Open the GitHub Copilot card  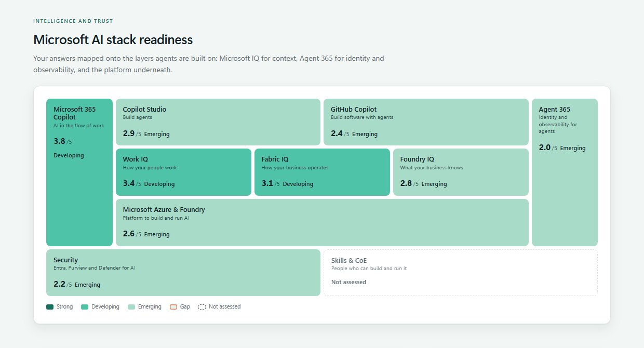[426, 122]
